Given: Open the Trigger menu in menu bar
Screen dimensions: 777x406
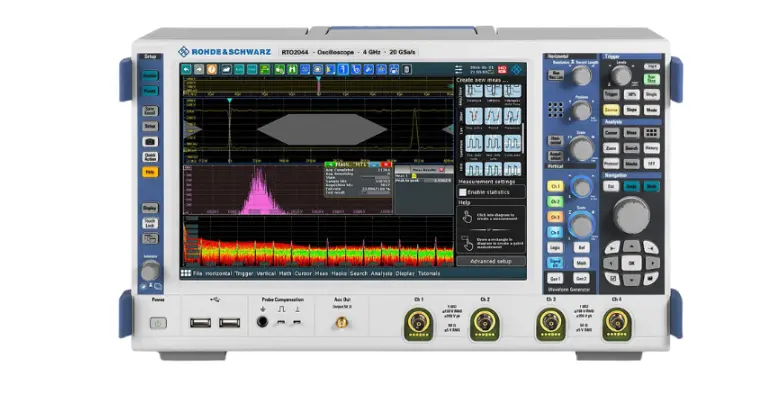Looking at the screenshot, I should pos(242,273).
